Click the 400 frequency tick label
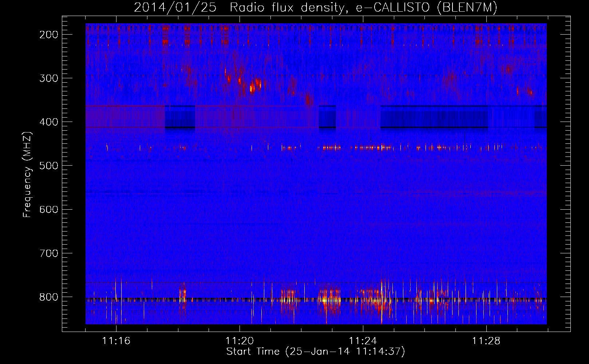Viewport: 589px width, 364px height. (49, 122)
